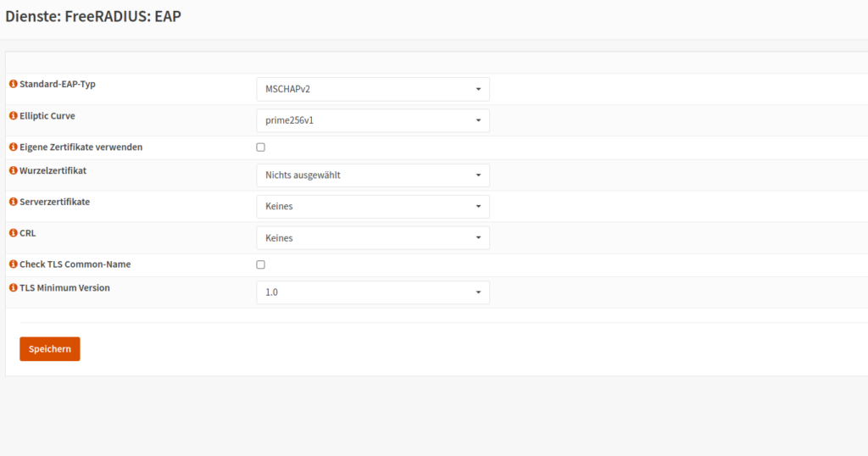Open the Wurzelzertifikat info icon hint

click(x=14, y=170)
